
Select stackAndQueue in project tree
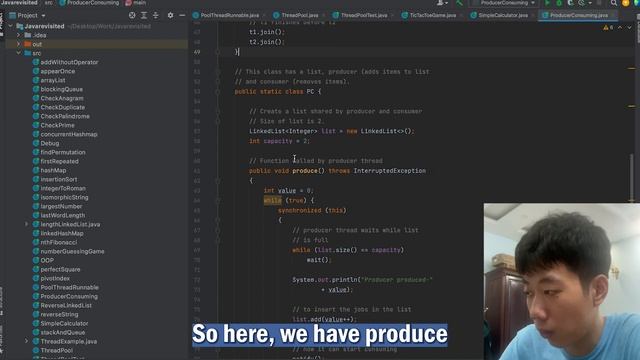62,332
